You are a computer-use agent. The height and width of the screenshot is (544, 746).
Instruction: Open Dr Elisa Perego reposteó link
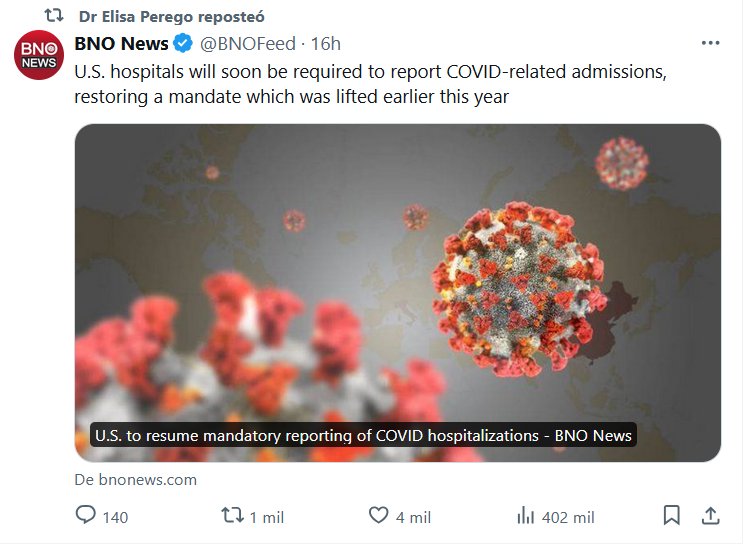point(171,17)
